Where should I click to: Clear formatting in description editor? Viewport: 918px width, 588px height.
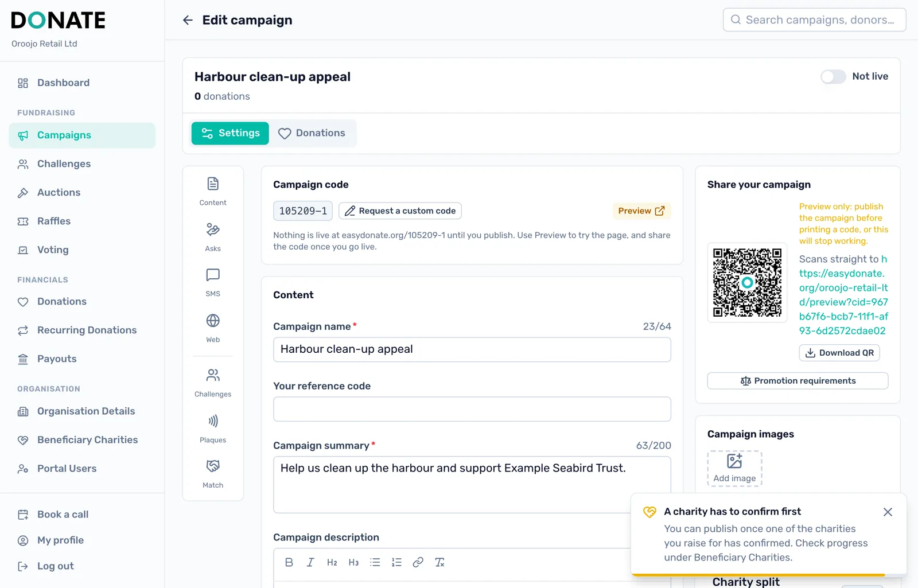coord(439,563)
